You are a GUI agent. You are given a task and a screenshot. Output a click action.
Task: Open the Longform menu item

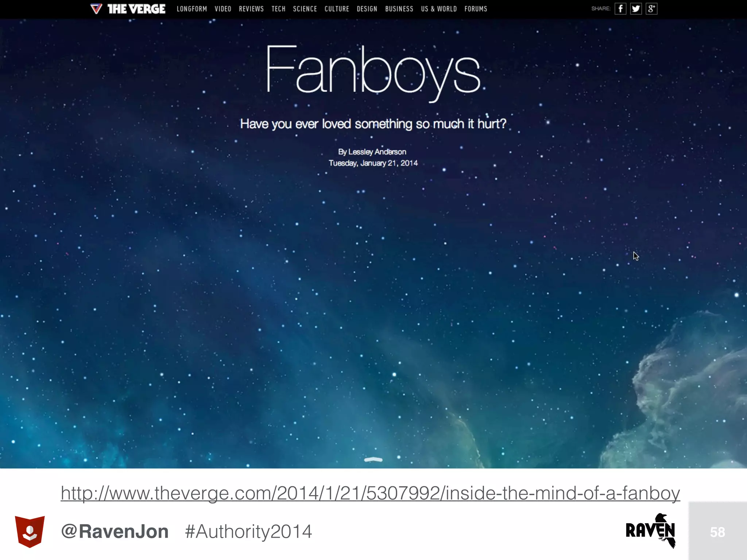(x=192, y=9)
